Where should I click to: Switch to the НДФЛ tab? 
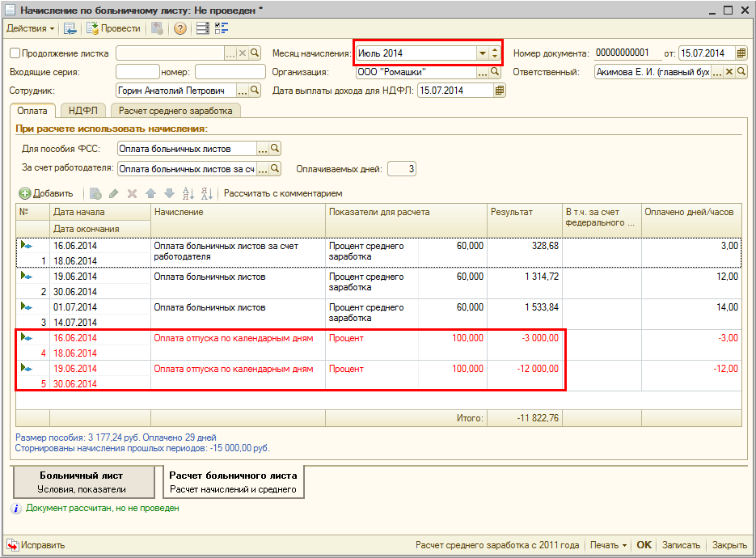coord(82,111)
